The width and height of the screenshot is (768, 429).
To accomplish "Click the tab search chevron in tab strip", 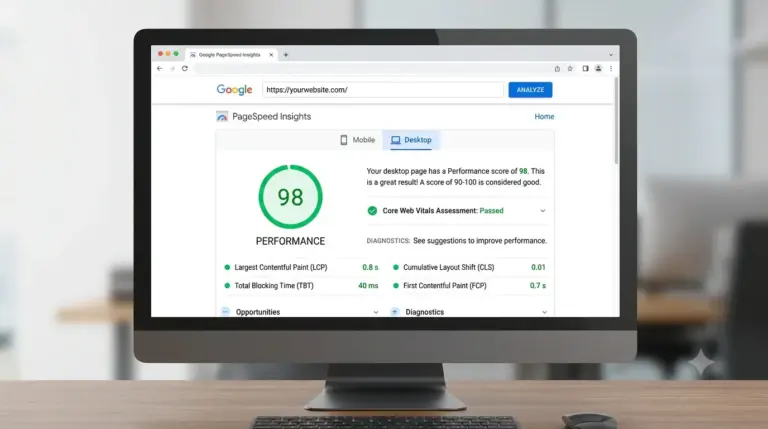I will click(x=611, y=55).
